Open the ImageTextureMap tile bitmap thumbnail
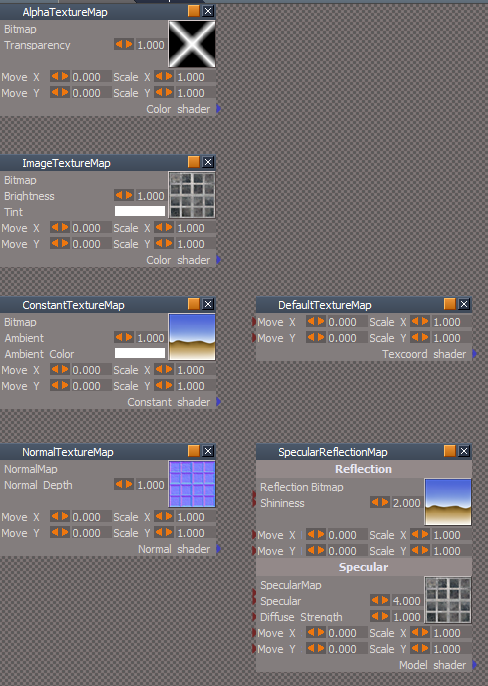488x686 pixels. pyautogui.click(x=192, y=195)
